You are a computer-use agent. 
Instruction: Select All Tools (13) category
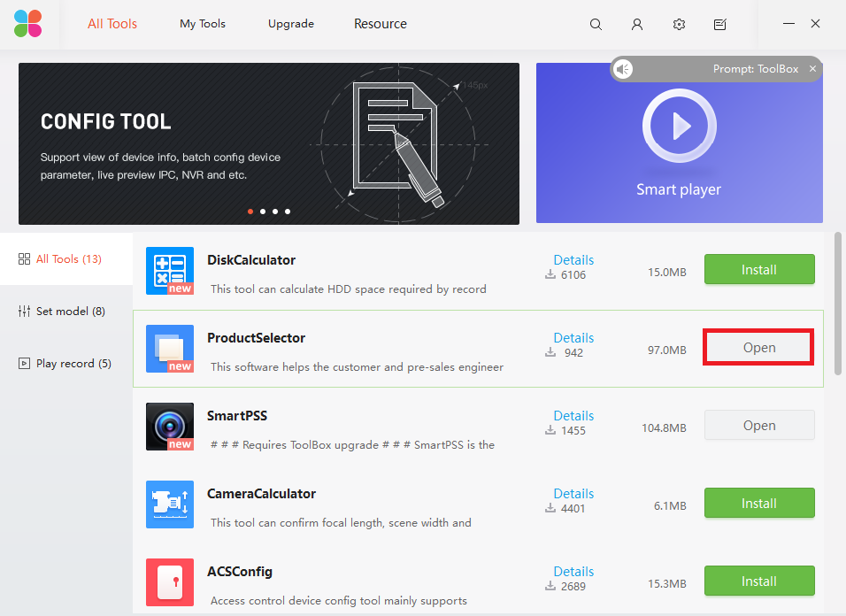point(66,259)
